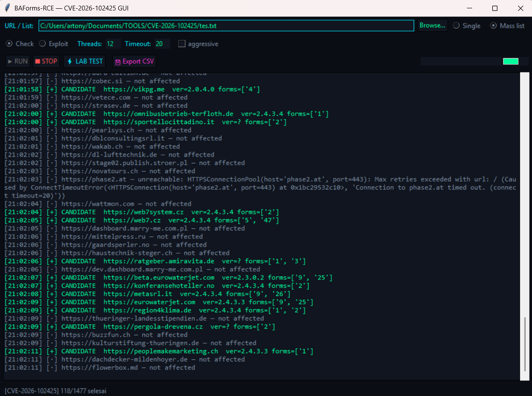Minimize the BAForms-RCE window
Viewport: 532px width, 396px height.
(470, 8)
